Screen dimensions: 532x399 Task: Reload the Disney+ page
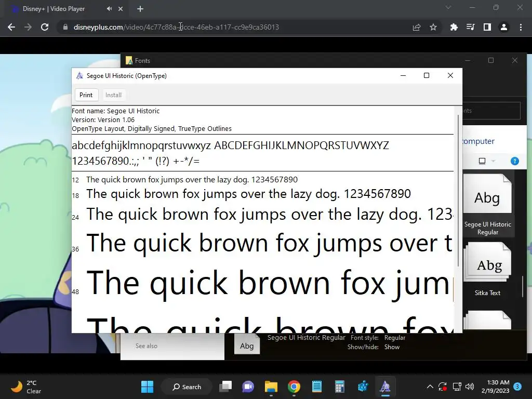click(45, 27)
